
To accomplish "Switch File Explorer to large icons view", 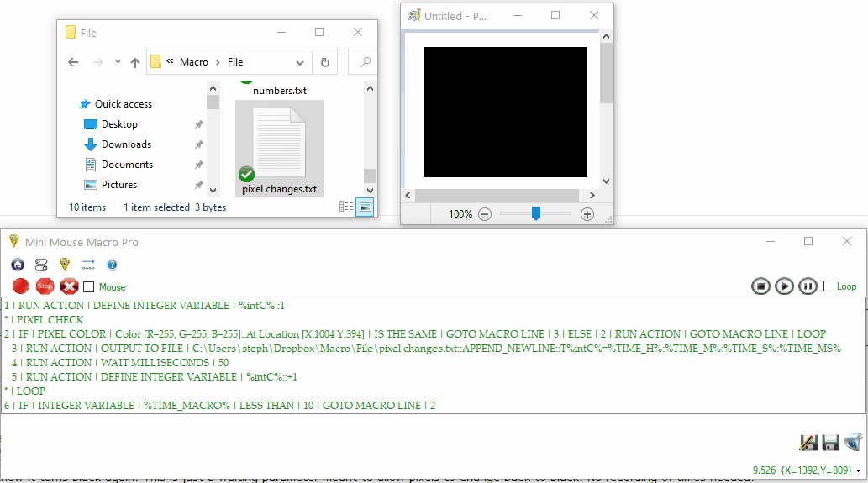I will [x=365, y=207].
